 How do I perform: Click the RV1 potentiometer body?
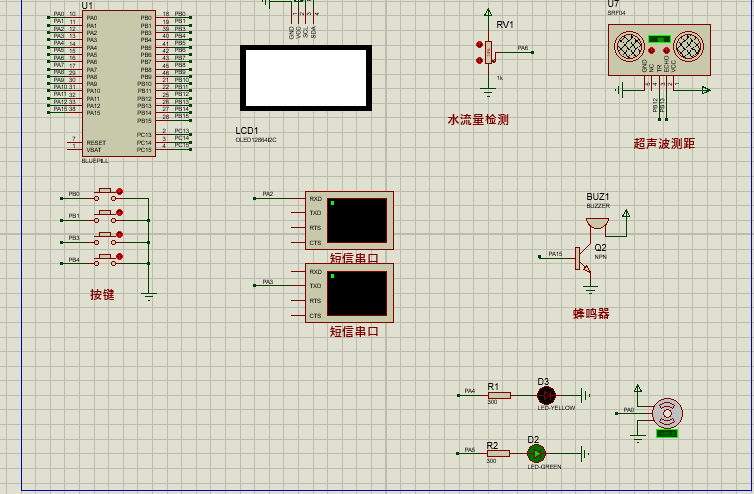[489, 52]
